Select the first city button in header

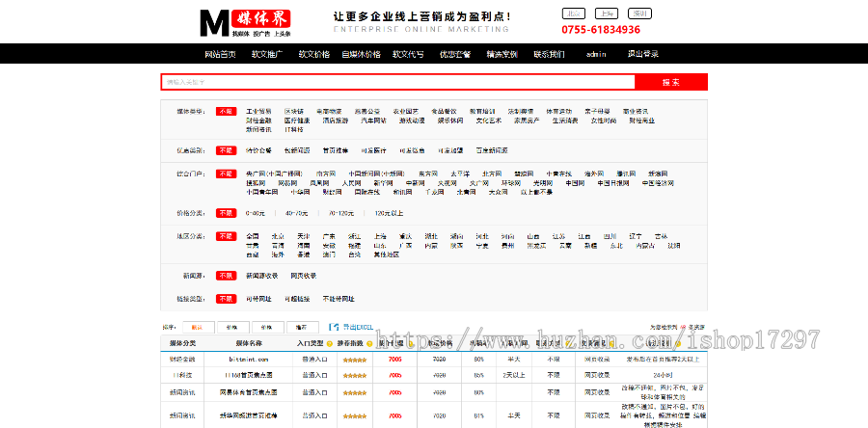coord(574,13)
